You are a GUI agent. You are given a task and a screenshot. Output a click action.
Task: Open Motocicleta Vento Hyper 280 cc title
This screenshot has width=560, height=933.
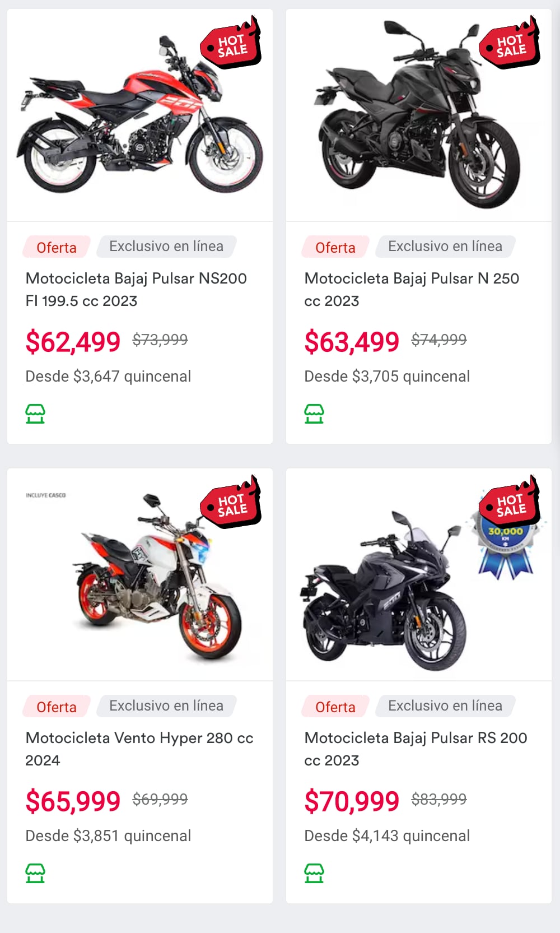139,749
